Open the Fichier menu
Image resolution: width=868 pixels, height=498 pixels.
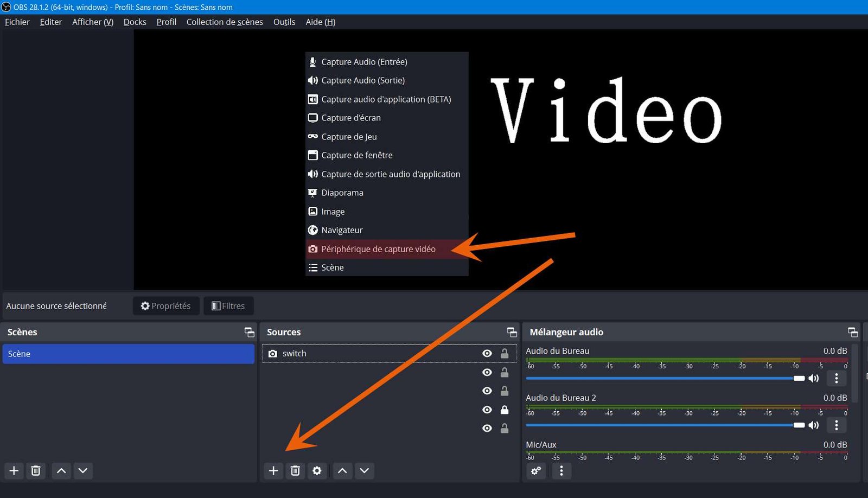point(17,22)
